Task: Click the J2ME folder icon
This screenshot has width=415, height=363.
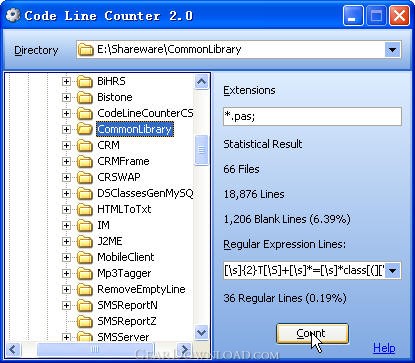Action: pyautogui.click(x=85, y=241)
